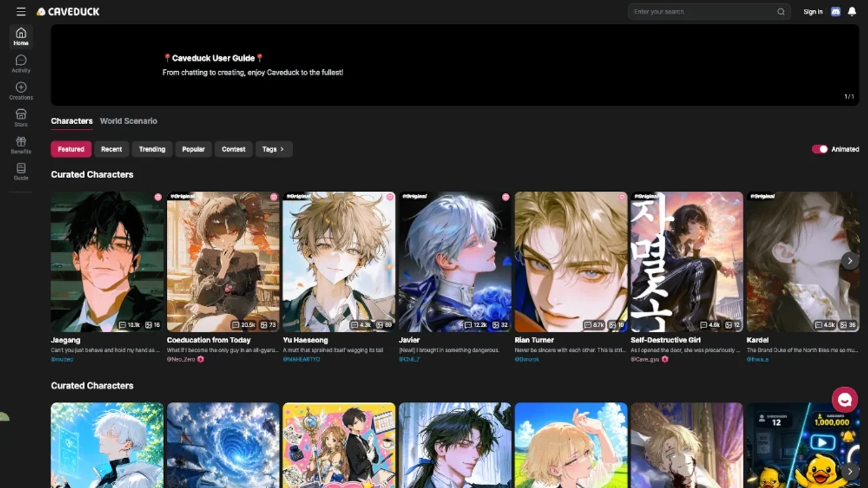This screenshot has height=488, width=868.
Task: Click the 'Self-Destructive Girl' title text
Action: click(666, 340)
